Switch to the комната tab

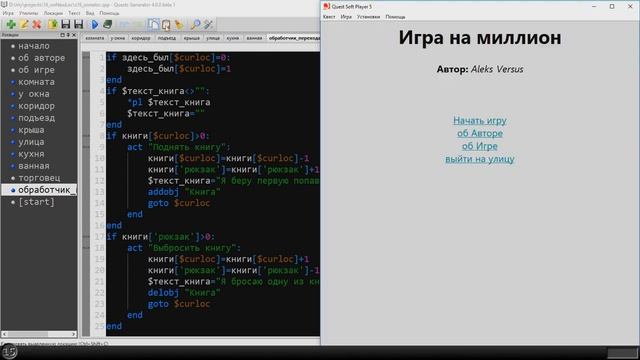(x=95, y=38)
